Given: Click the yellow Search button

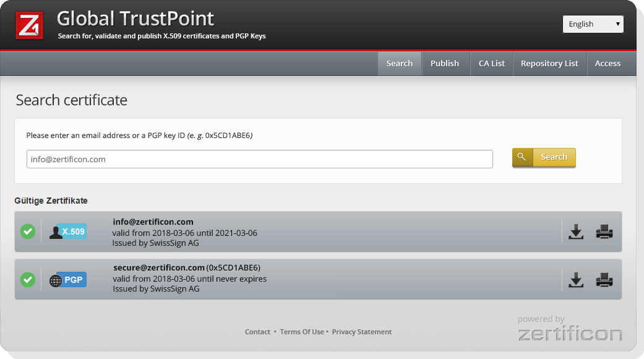Looking at the screenshot, I should (x=544, y=157).
